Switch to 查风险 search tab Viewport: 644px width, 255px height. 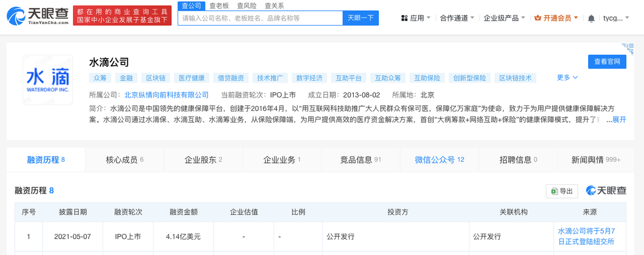(247, 6)
